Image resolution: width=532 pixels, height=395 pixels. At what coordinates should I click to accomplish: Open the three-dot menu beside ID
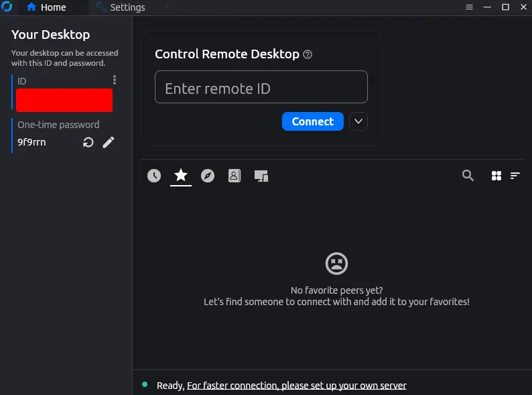[x=115, y=80]
